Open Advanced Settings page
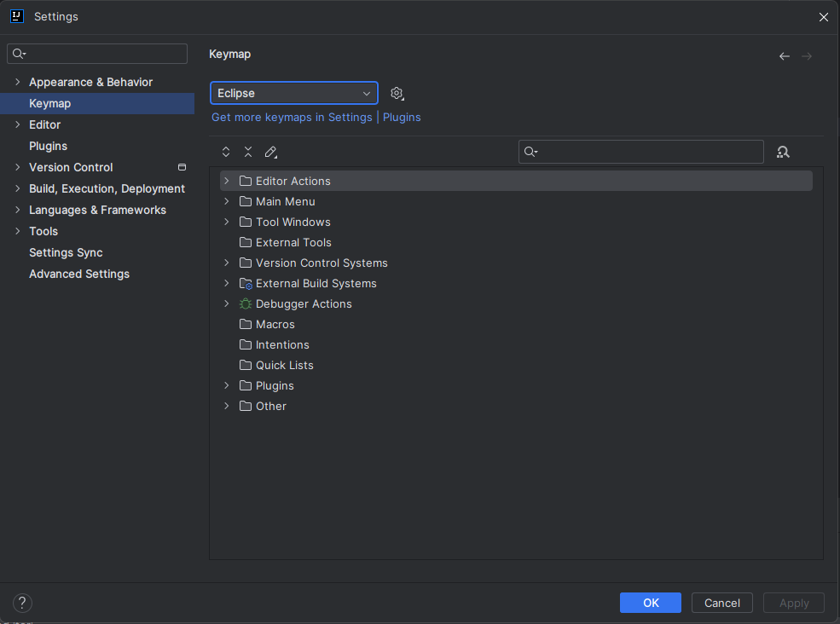The image size is (840, 624). pyautogui.click(x=97, y=274)
